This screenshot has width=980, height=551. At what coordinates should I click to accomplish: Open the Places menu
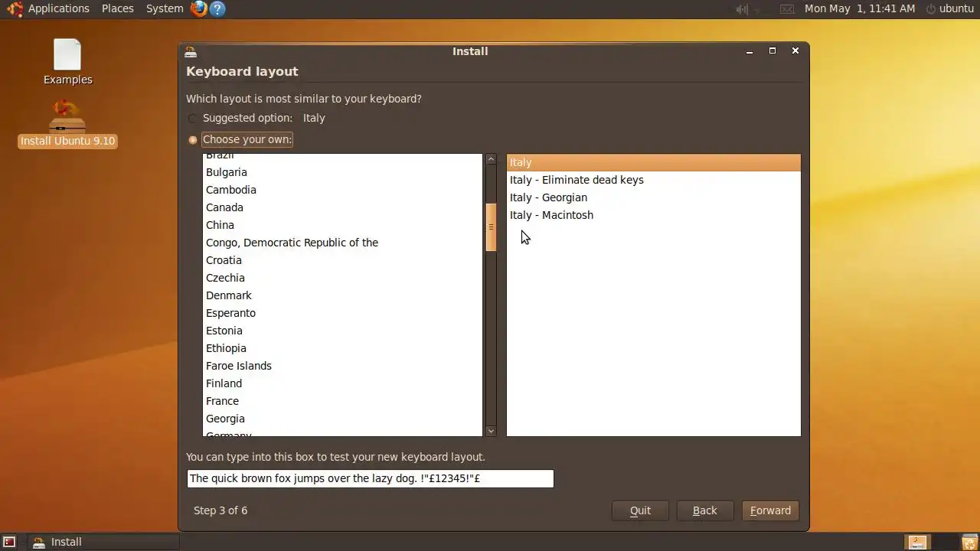(x=118, y=9)
